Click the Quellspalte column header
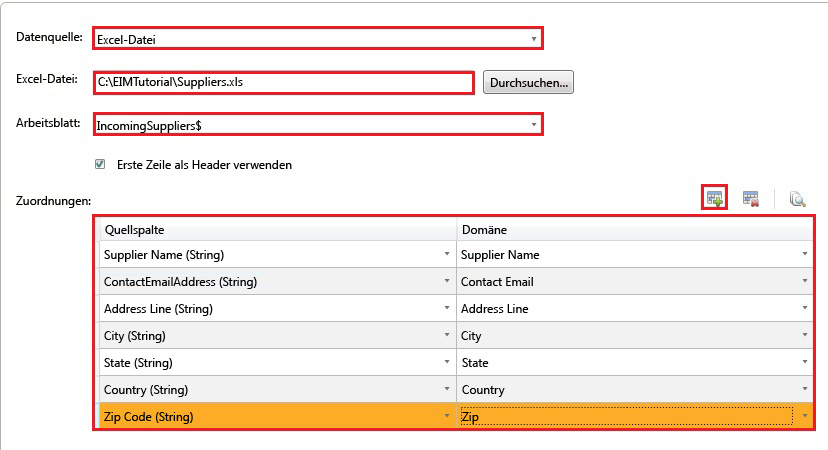Viewport: 828px width, 450px height. pos(277,229)
